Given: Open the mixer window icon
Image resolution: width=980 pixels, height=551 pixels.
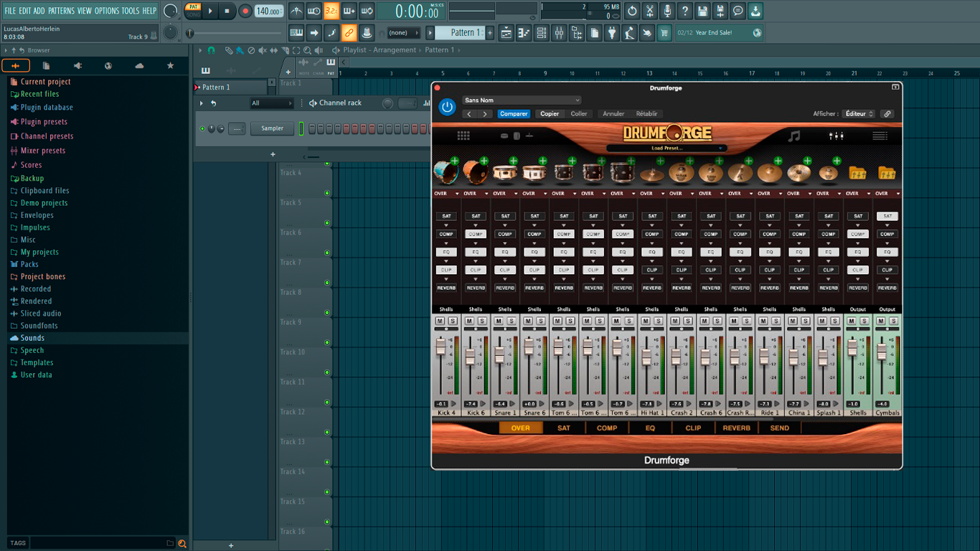Looking at the screenshot, I should (x=559, y=33).
